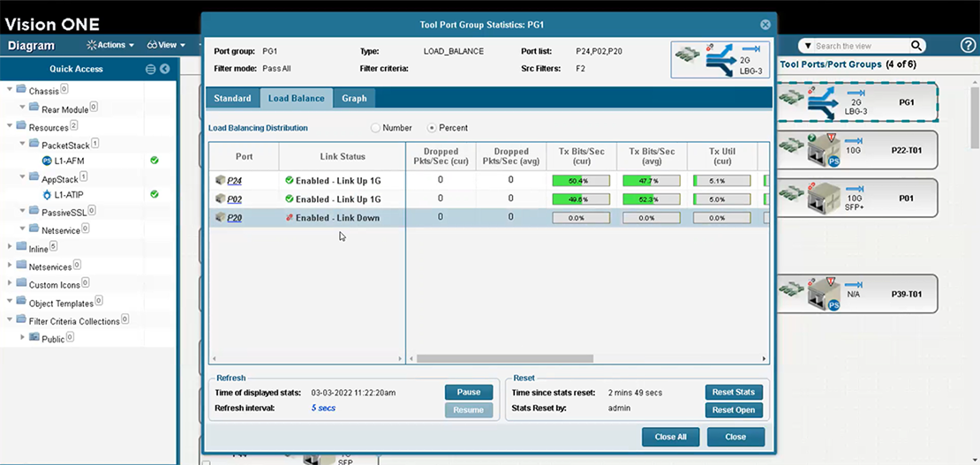Open the Actions dropdown menu
The height and width of the screenshot is (465, 980).
point(110,45)
